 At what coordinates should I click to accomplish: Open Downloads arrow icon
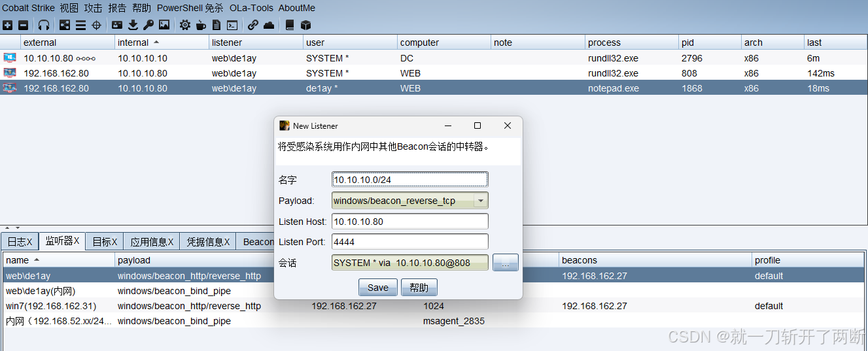pyautogui.click(x=133, y=25)
